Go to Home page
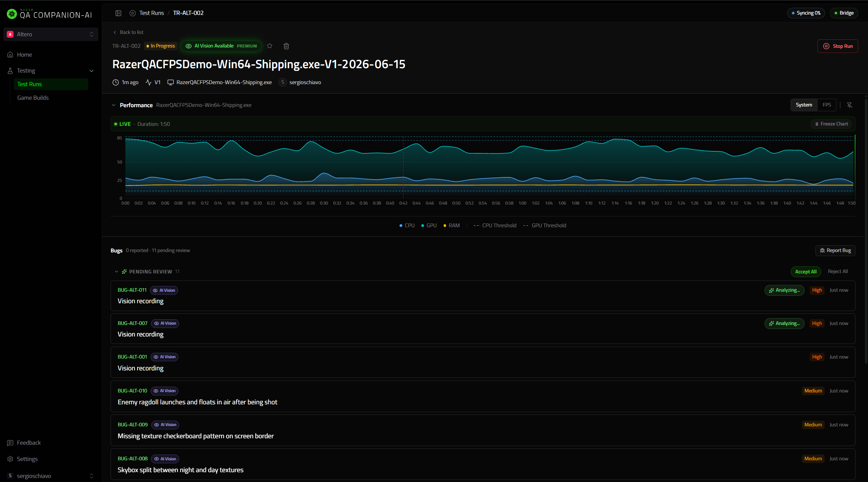Screen dimensions: 868x482 51,55
